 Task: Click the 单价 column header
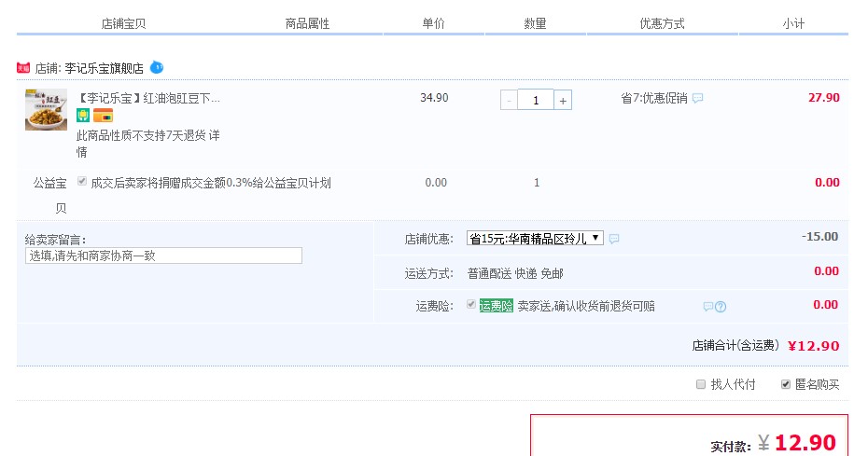[433, 24]
